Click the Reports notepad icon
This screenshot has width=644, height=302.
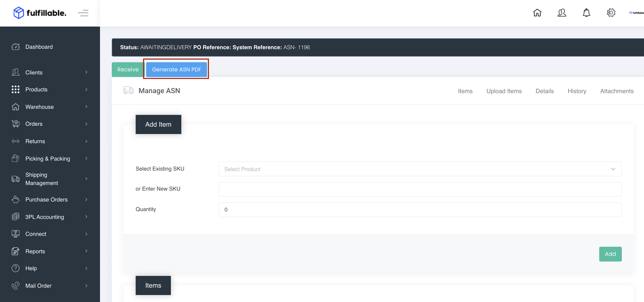[x=15, y=251]
